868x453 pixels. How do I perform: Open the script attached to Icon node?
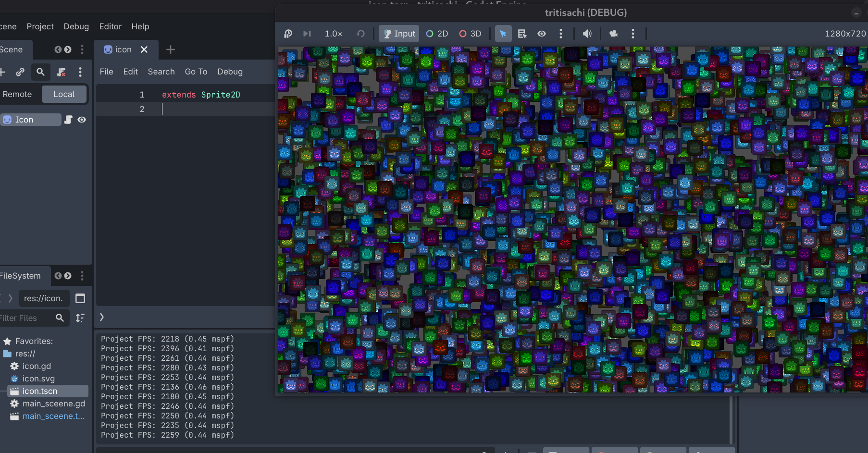click(x=68, y=120)
